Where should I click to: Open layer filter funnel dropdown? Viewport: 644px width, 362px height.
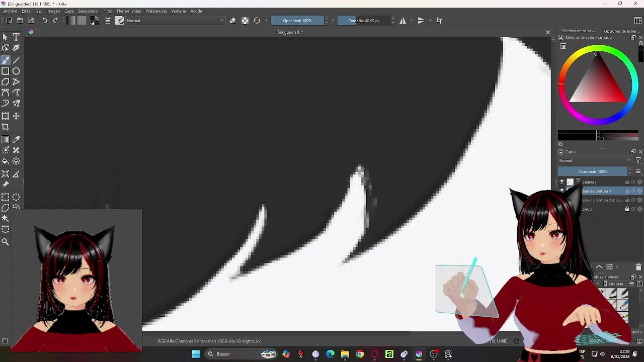pyautogui.click(x=638, y=160)
